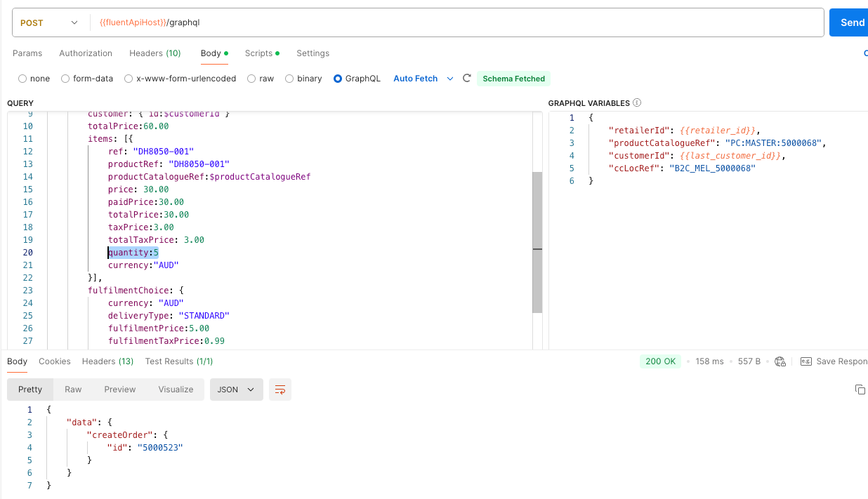868x499 pixels.
Task: Open the Authorization tab
Action: (x=86, y=53)
